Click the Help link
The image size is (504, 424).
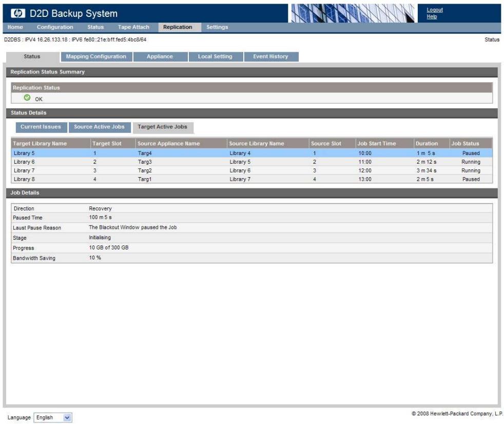coord(432,17)
